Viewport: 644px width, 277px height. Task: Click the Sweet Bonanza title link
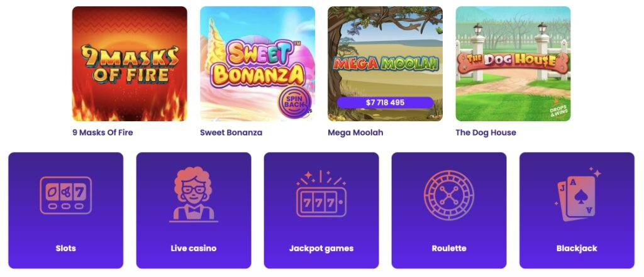231,133
